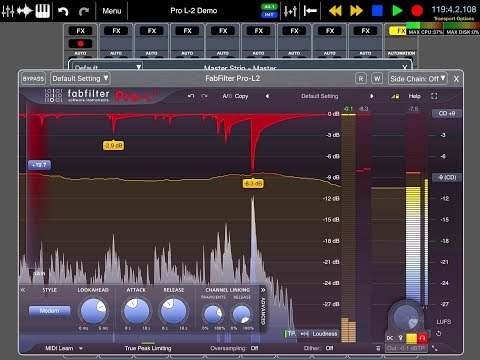Toggle the MIDI learn lock icon
Screen dimensions: 480x360
point(395,96)
